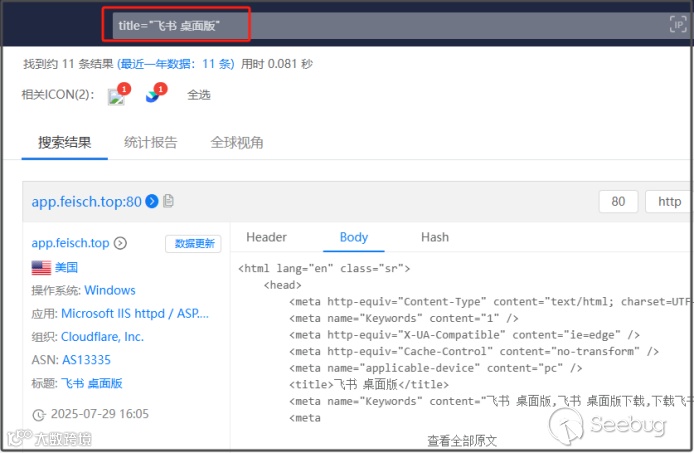Screen dimensions: 694x453
Task: Switch to the Header tab
Action: click(x=266, y=237)
